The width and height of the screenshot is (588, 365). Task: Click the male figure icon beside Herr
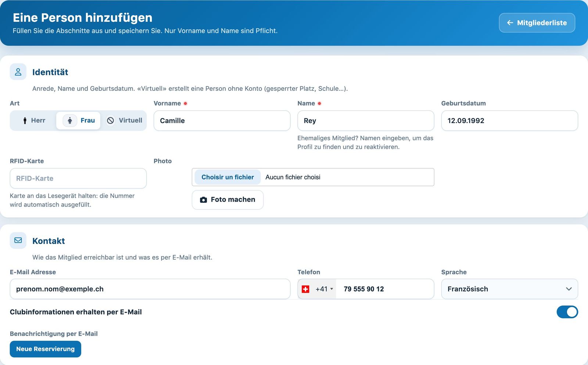pos(25,121)
